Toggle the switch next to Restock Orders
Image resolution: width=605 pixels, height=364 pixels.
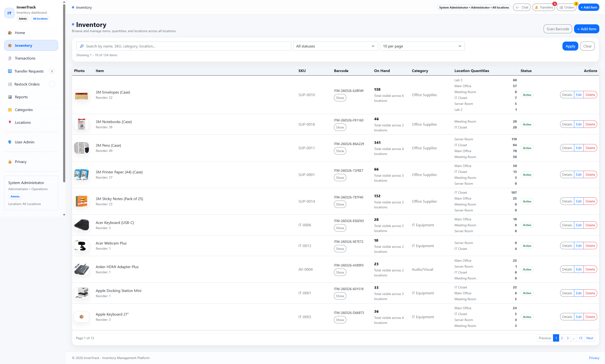coord(52,84)
